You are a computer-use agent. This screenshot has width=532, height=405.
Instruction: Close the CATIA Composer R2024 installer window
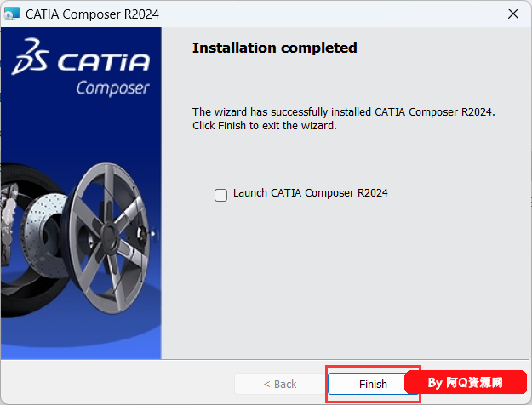513,14
